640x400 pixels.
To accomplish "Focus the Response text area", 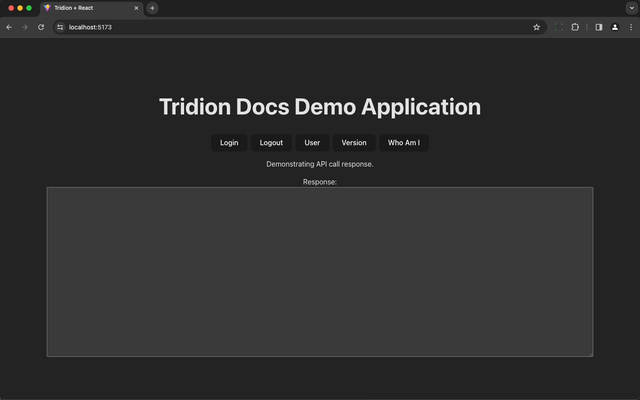I will coord(320,272).
